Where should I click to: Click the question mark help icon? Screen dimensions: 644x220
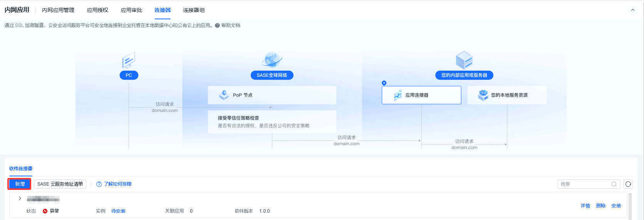tap(217, 25)
